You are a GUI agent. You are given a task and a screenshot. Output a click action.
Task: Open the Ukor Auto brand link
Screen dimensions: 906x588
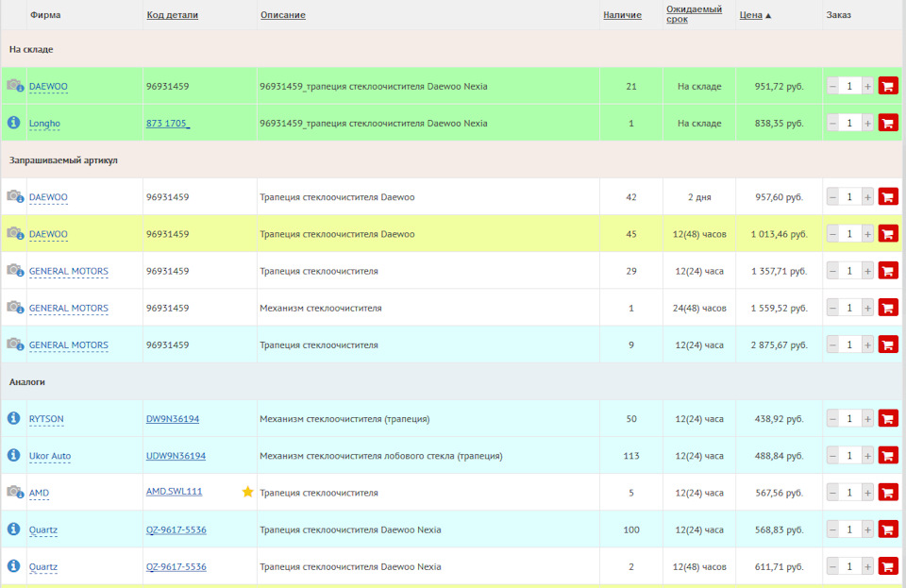tap(50, 456)
